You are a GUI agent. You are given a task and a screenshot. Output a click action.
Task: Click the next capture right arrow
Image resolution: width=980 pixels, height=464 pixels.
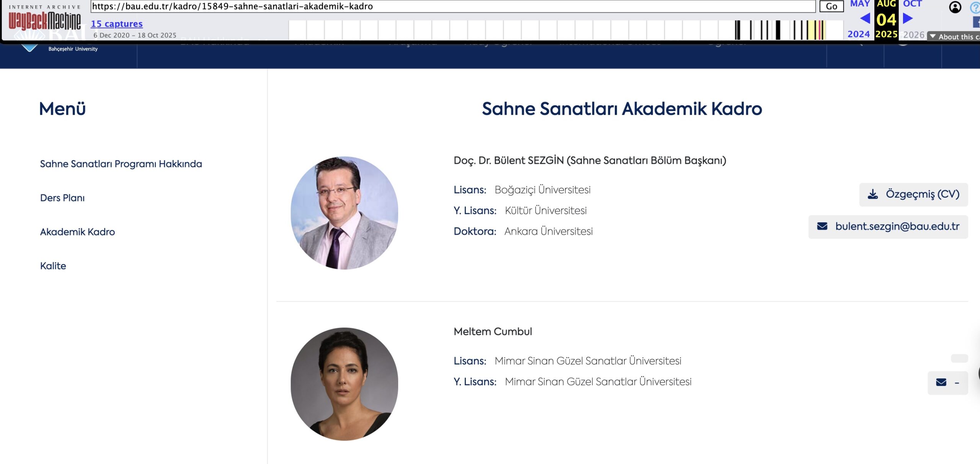908,18
